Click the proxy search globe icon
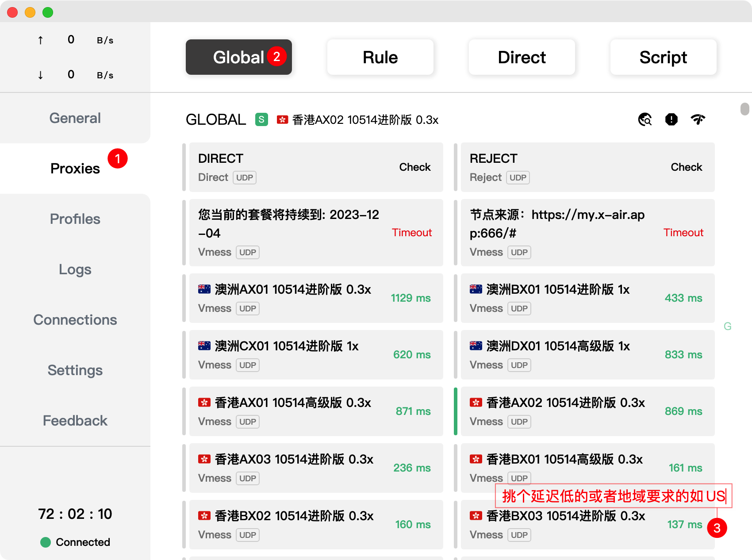This screenshot has width=752, height=560. tap(645, 119)
